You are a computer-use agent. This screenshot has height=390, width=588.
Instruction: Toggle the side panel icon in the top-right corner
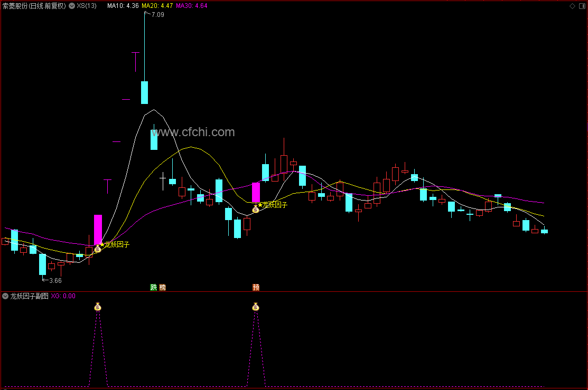pyautogui.click(x=582, y=6)
